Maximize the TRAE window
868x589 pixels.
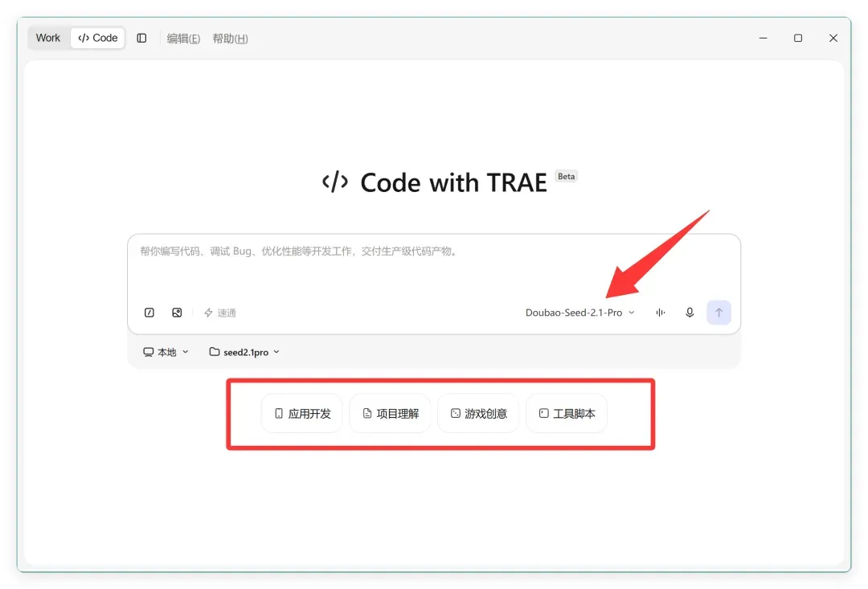pyautogui.click(x=798, y=39)
